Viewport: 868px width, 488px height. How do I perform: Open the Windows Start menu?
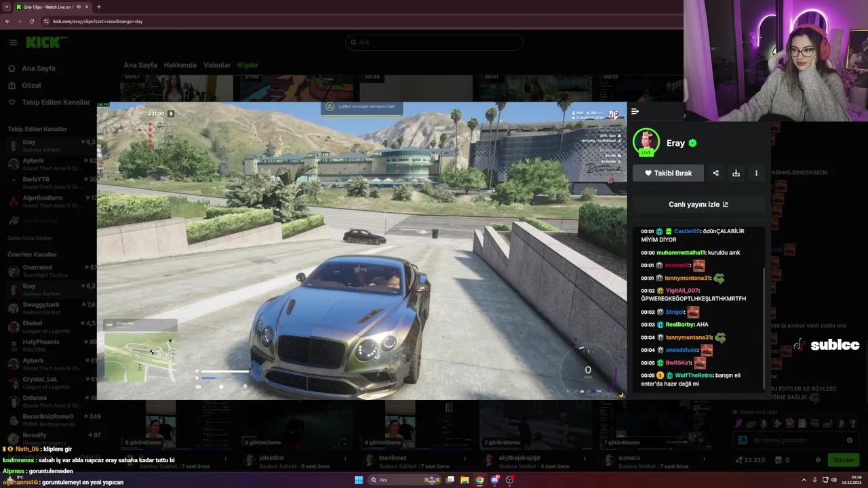359,480
